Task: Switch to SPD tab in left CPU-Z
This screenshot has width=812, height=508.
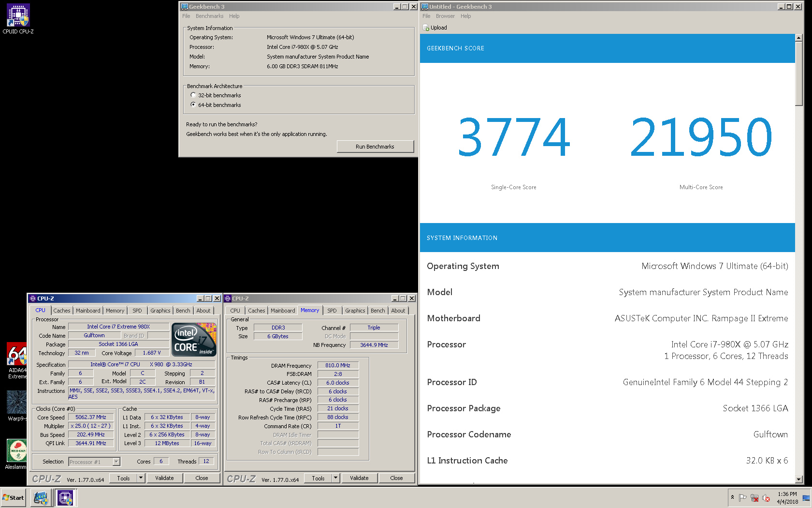Action: tap(137, 311)
